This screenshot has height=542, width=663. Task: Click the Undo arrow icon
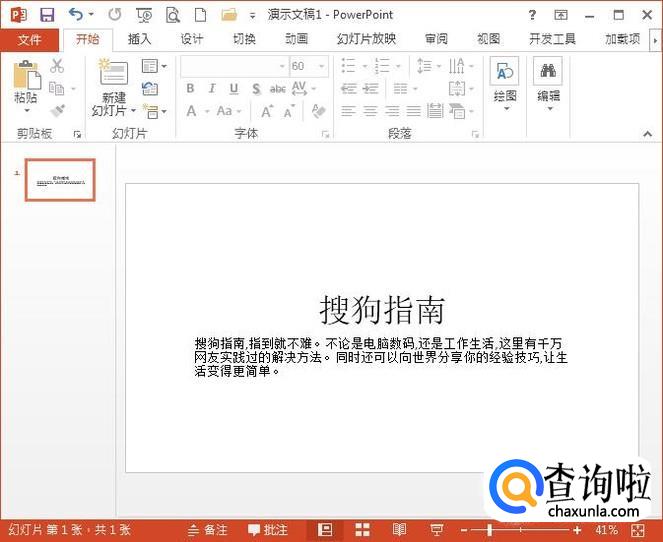coord(76,14)
